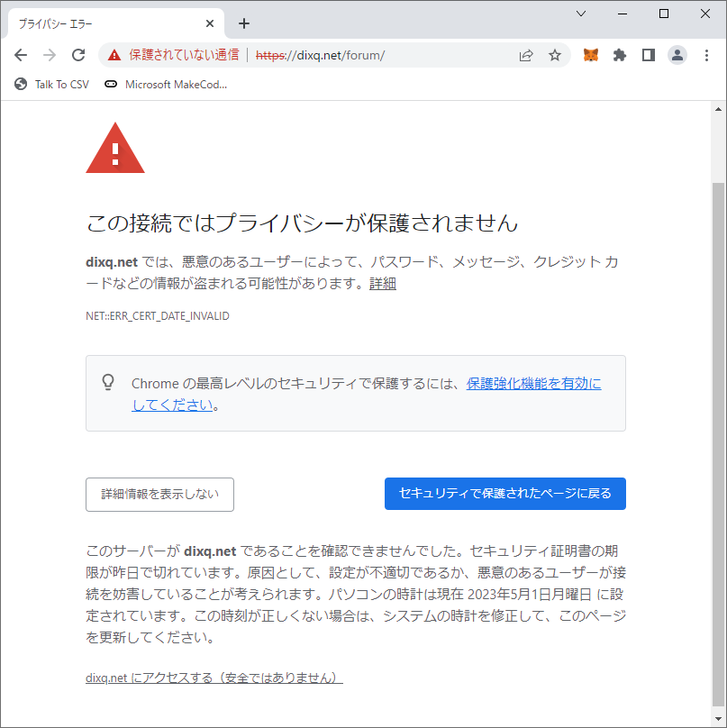Reload the page with refresh icon
Screen dimensions: 727x728
[78, 55]
